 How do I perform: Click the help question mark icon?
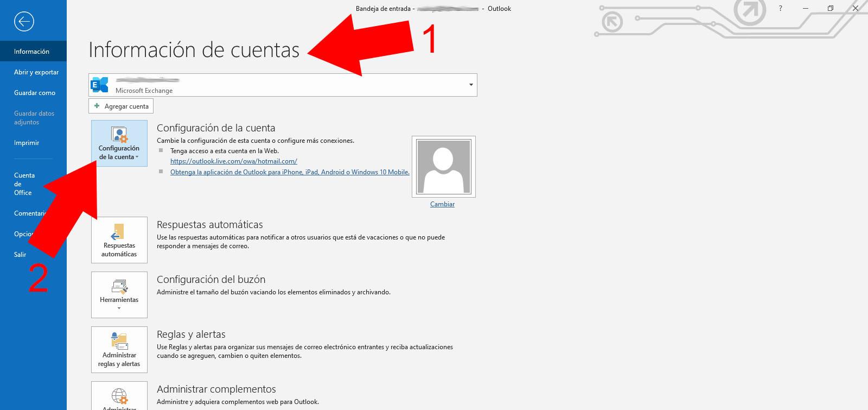tap(781, 8)
